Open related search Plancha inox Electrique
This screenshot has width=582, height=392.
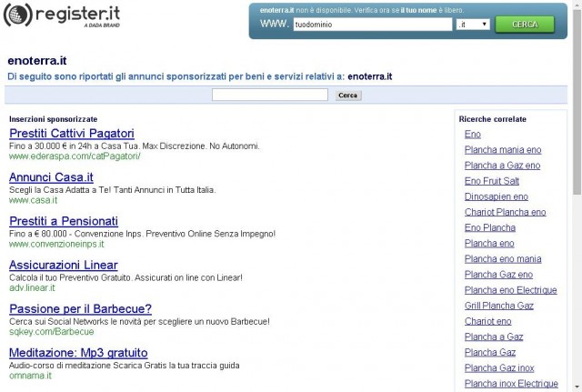tap(511, 384)
